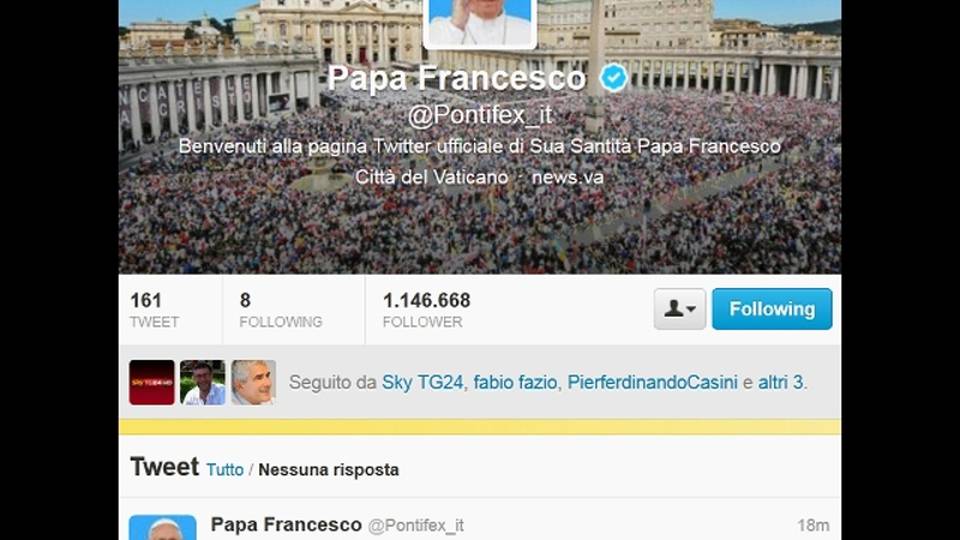Screen dimensions: 960x540
Task: Open the news.va website link
Action: (568, 178)
